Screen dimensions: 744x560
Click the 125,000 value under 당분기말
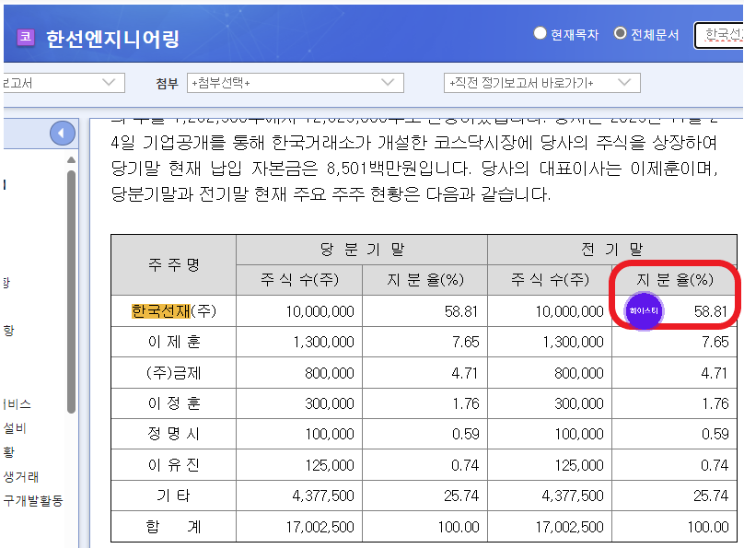(330, 465)
